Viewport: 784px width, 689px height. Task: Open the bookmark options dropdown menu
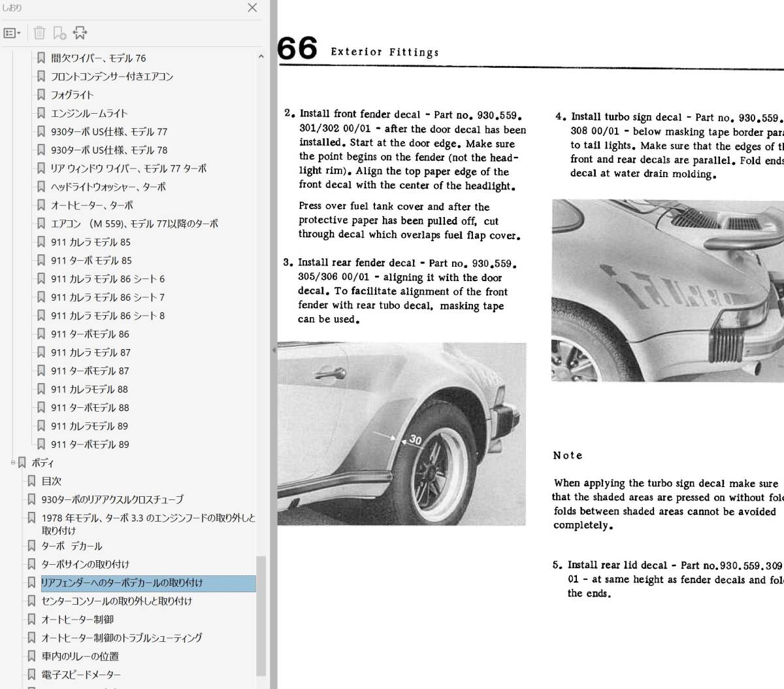(x=12, y=33)
